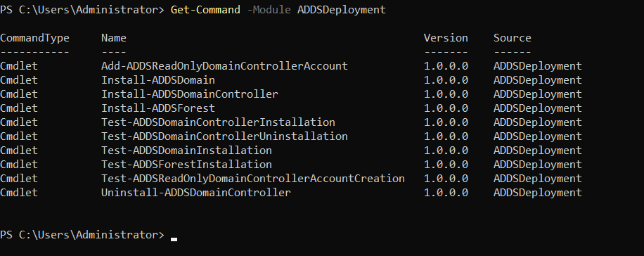Click Test-ADDSDomainControllerUninstallation cmdlet name
644x256 pixels.
(224, 136)
